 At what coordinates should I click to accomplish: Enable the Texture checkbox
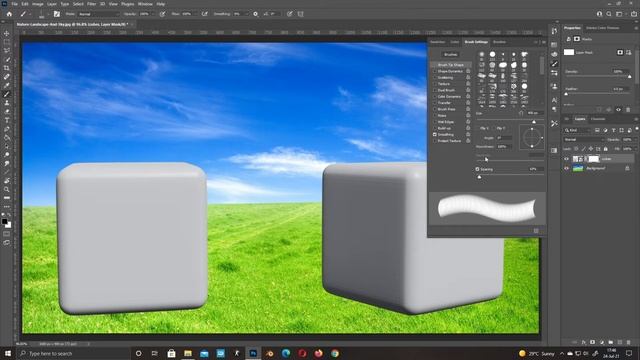tap(435, 84)
